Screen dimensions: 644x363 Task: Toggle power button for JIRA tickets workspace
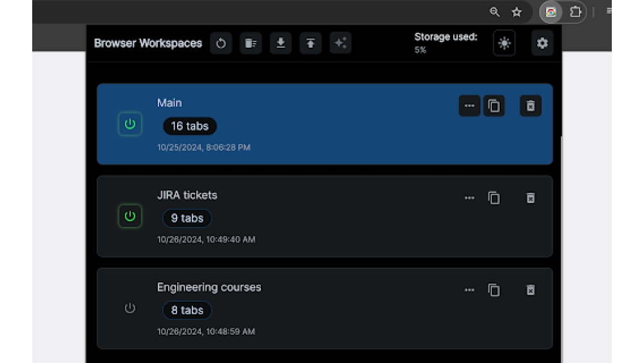point(130,216)
